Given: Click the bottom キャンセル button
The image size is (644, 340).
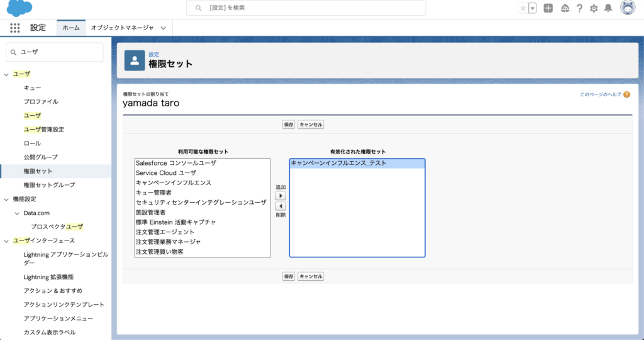Looking at the screenshot, I should 311,276.
